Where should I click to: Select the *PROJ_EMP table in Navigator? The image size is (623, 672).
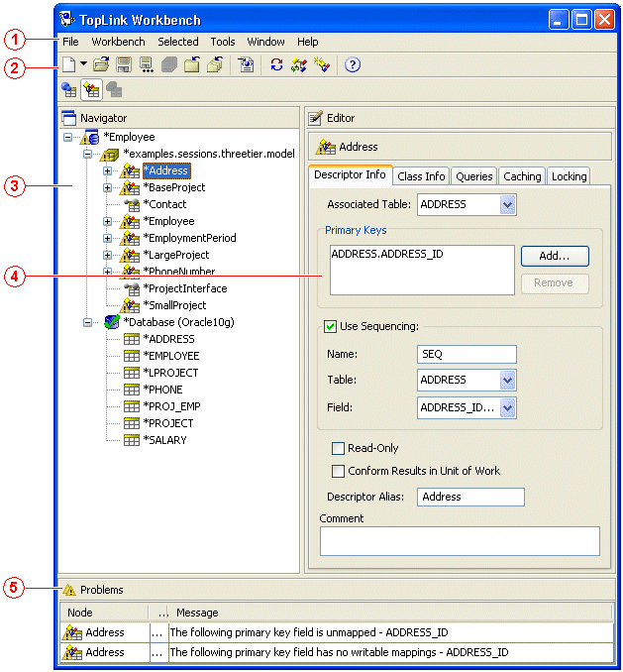coord(171,406)
